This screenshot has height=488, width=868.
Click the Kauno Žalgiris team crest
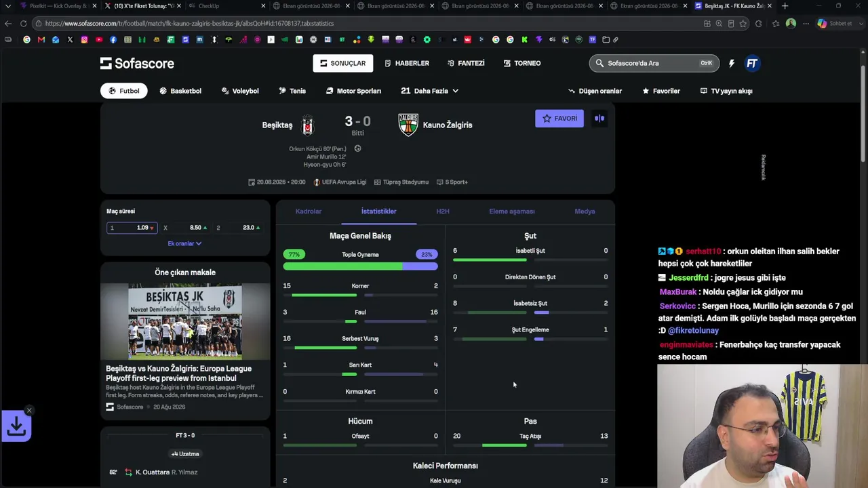point(408,125)
